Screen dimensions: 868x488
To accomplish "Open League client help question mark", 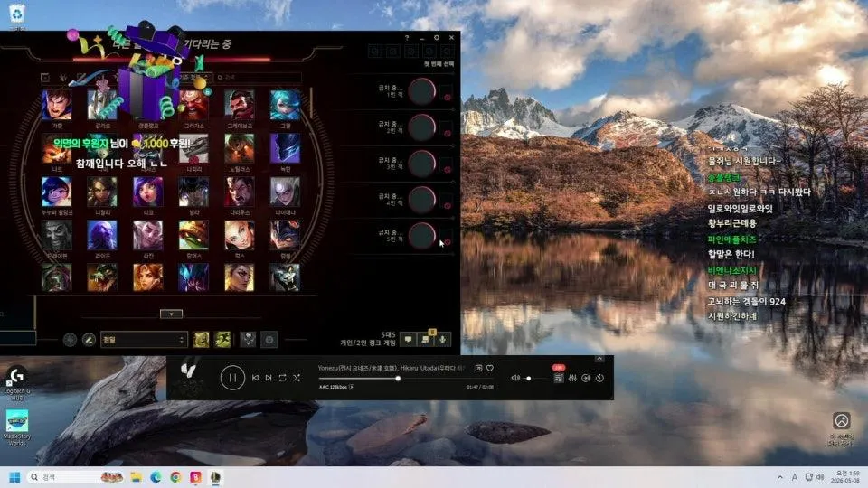I will [x=407, y=38].
